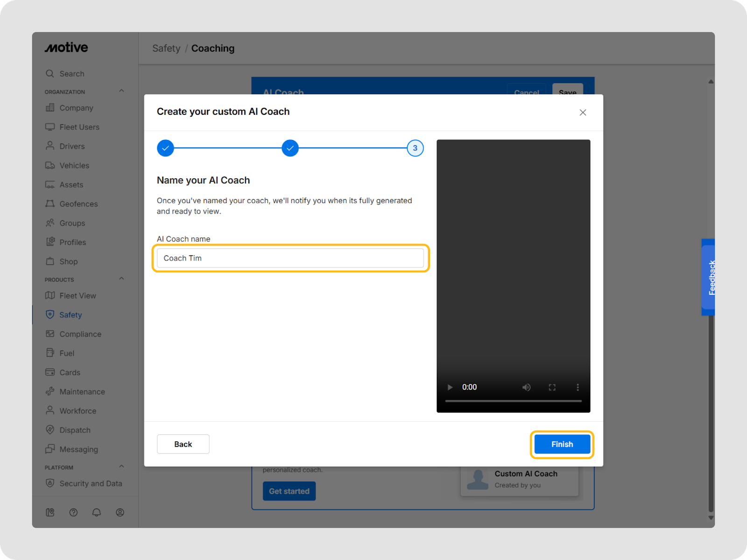Collapse the Organization section
The height and width of the screenshot is (560, 747).
pos(121,91)
